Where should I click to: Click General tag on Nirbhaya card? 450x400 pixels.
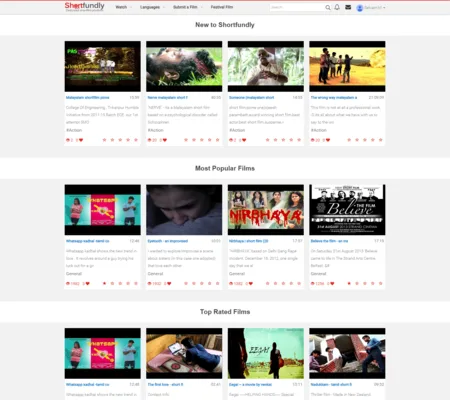pyautogui.click(x=237, y=274)
